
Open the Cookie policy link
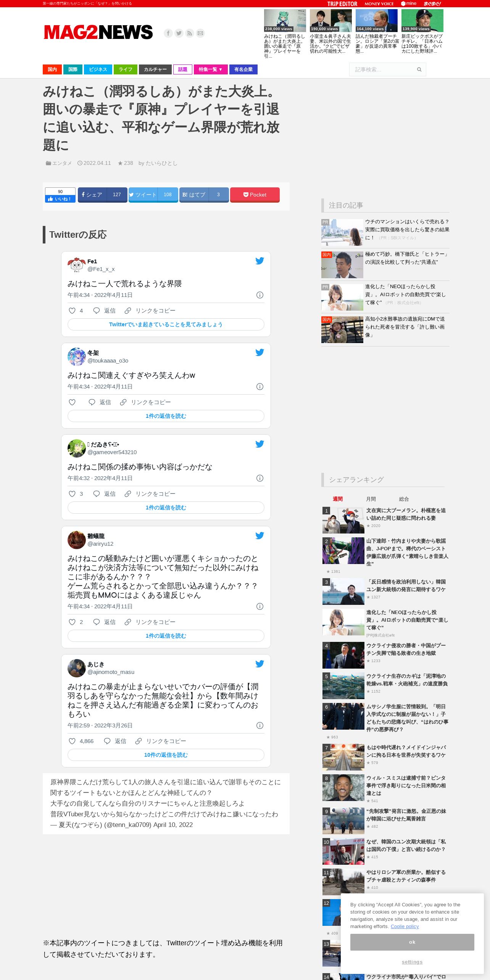[405, 927]
